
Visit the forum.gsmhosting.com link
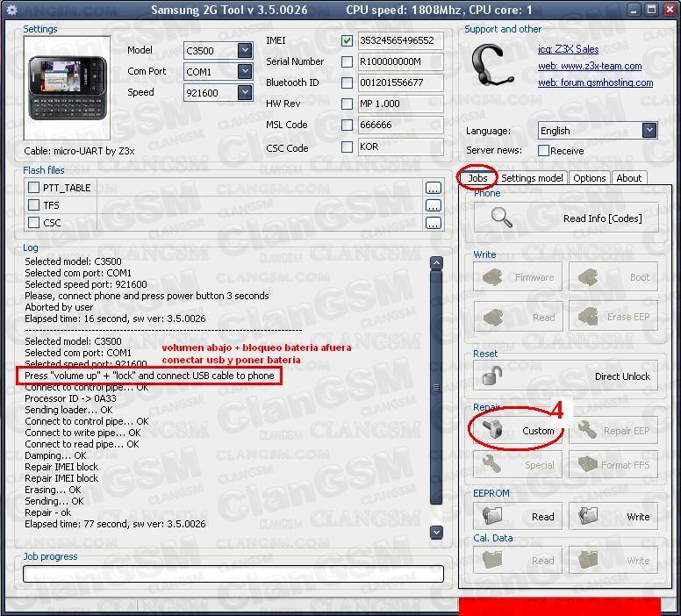coord(595,82)
